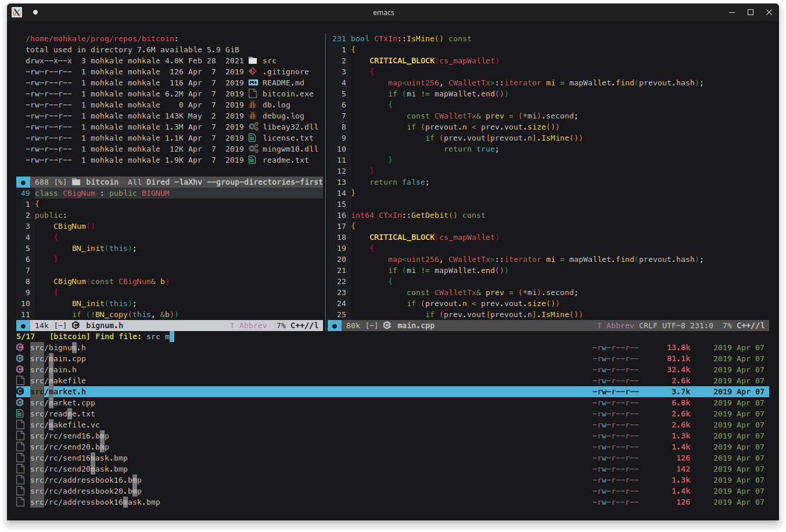
Task: Click the C++ icon in bignum.h modeline
Action: [76, 325]
